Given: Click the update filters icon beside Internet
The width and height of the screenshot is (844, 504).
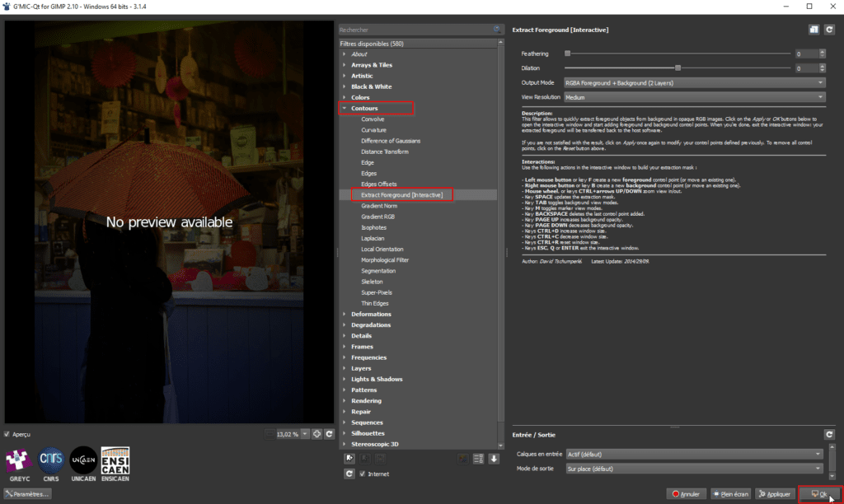Looking at the screenshot, I should (x=349, y=474).
